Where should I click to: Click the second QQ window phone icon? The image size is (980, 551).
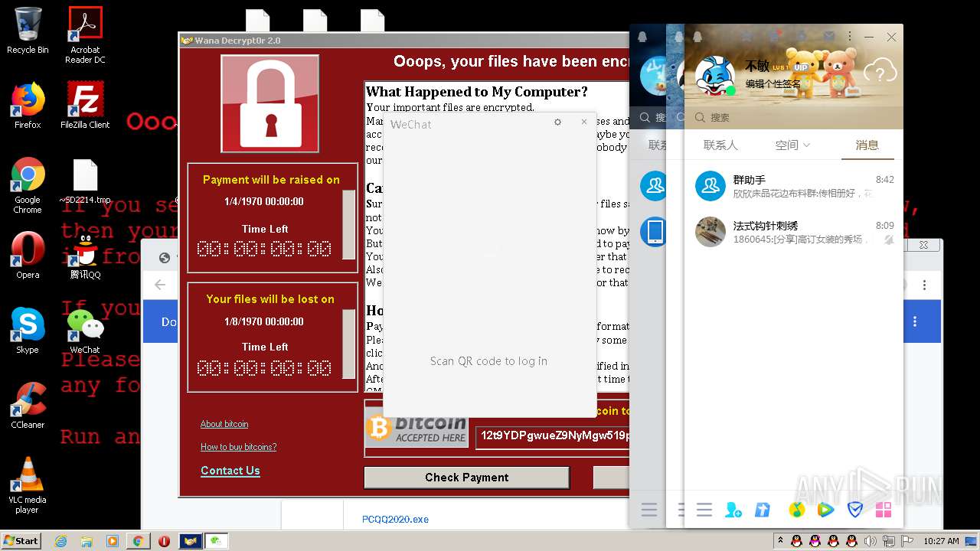click(x=655, y=232)
